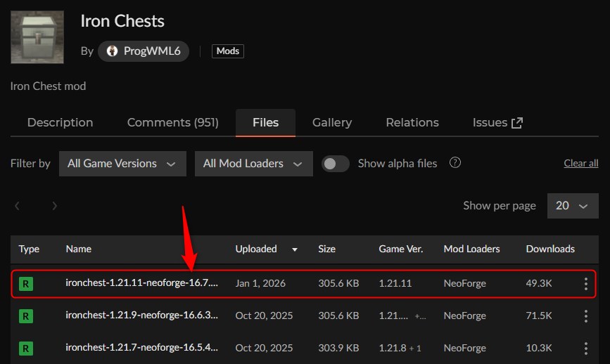Click release badge of ironchest-1.21.11 file
This screenshot has height=364, width=610.
tap(26, 284)
